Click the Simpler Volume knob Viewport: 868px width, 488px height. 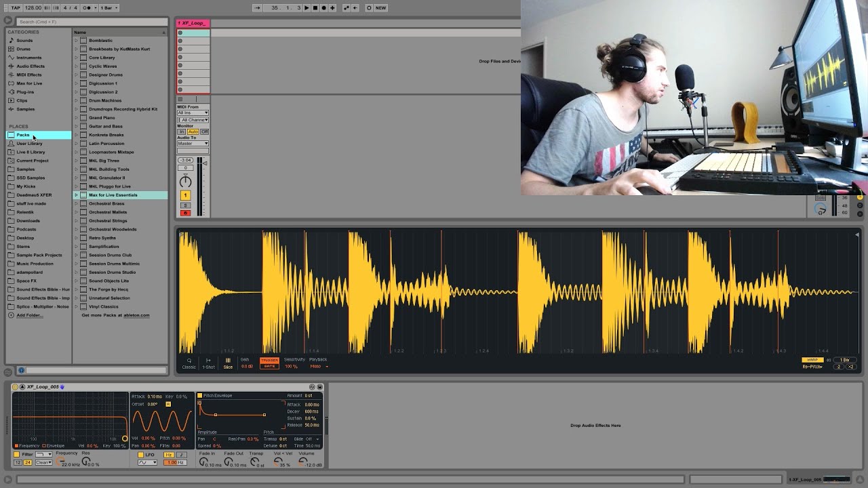(302, 462)
